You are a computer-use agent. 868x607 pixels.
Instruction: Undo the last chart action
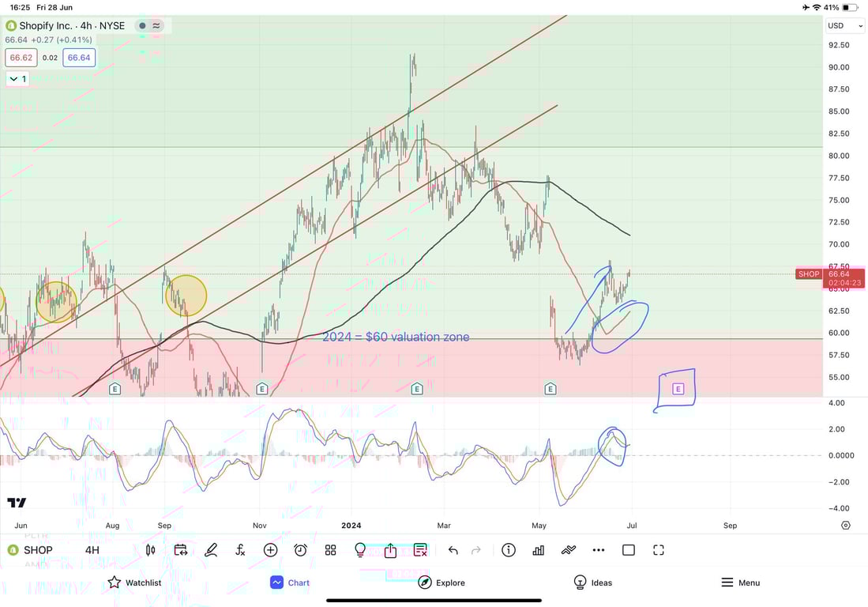click(453, 550)
